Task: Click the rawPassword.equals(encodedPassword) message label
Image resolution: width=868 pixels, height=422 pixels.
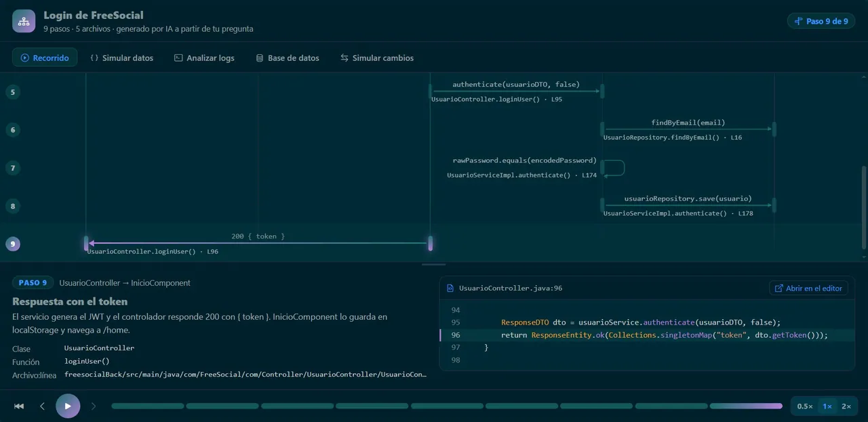Action: click(x=525, y=161)
